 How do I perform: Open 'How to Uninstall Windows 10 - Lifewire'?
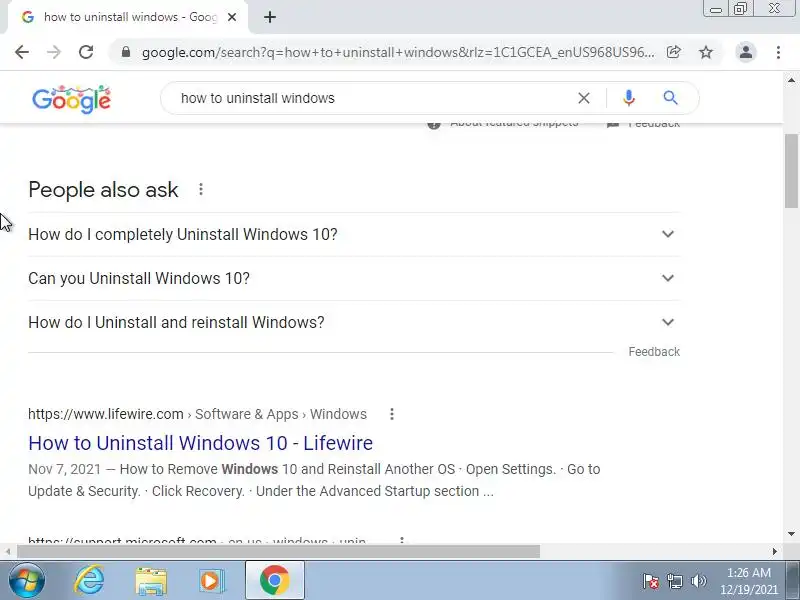point(201,443)
